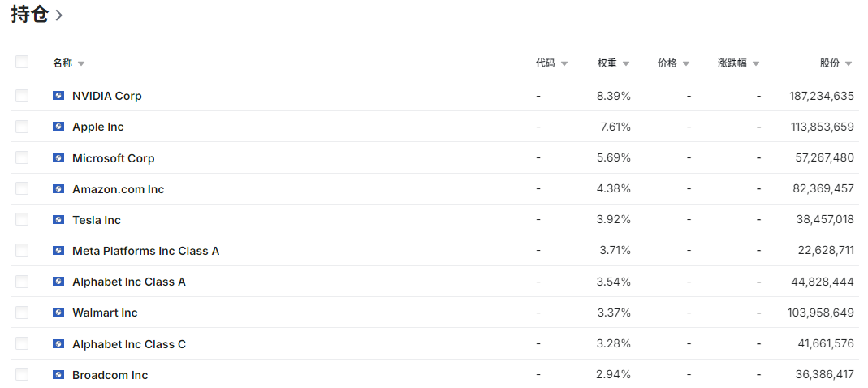The height and width of the screenshot is (388, 868).
Task: Click the icon beside Walmart Inc
Action: pos(58,313)
